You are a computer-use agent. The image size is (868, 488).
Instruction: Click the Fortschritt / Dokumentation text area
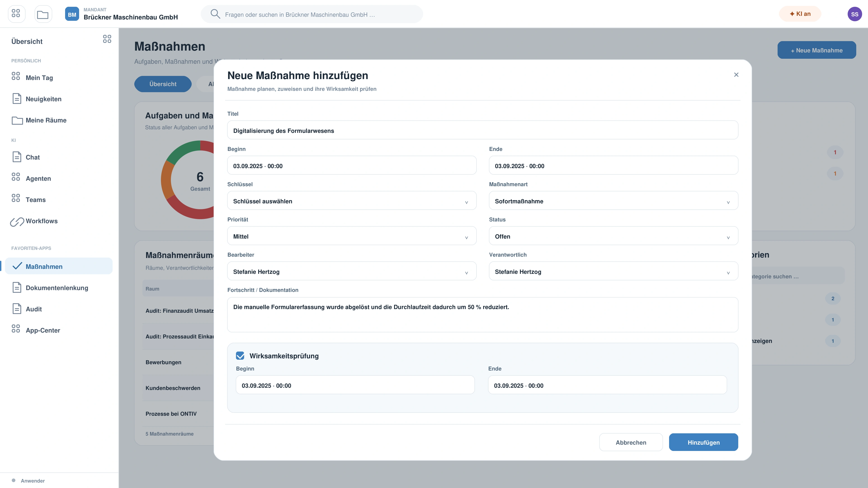[x=483, y=314]
